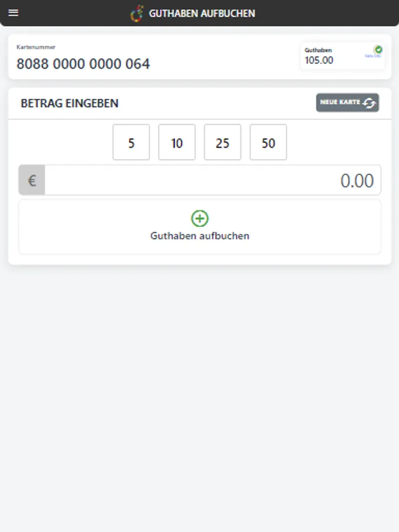The image size is (399, 532).
Task: Click the euro currency symbol
Action: [32, 180]
